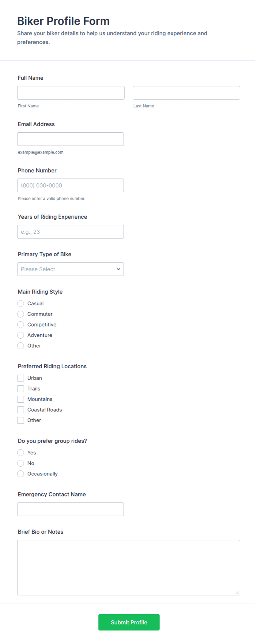Open the Primary Type of Bike dropdown
Image resolution: width=255 pixels, height=644 pixels.
click(x=70, y=269)
